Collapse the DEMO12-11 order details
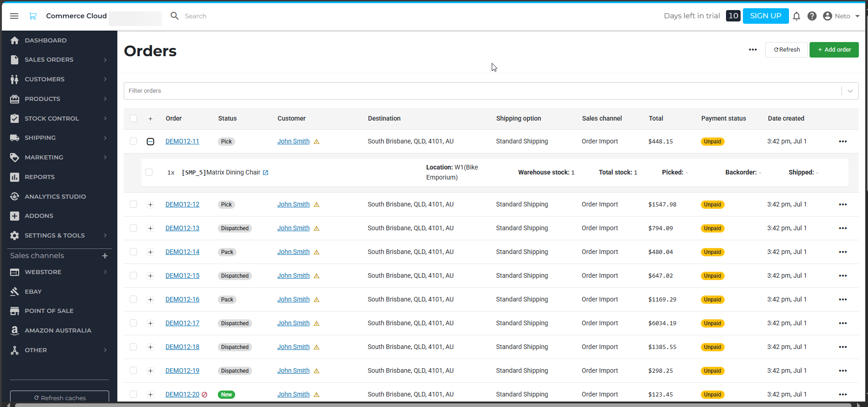The width and height of the screenshot is (868, 407). click(150, 142)
